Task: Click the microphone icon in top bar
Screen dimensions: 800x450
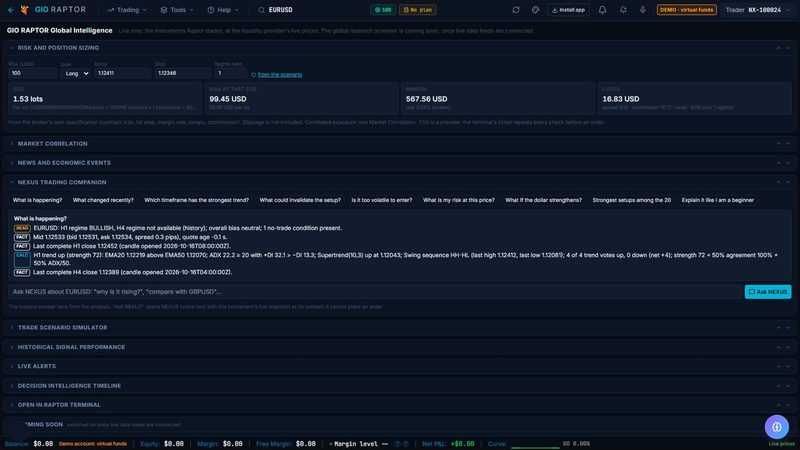Action: 643,10
